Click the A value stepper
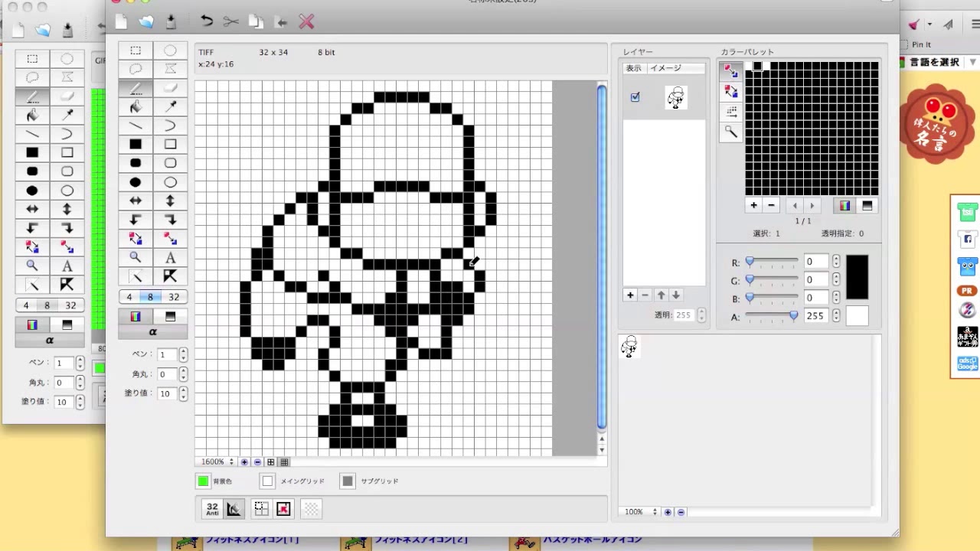This screenshot has height=551, width=980. click(x=836, y=316)
